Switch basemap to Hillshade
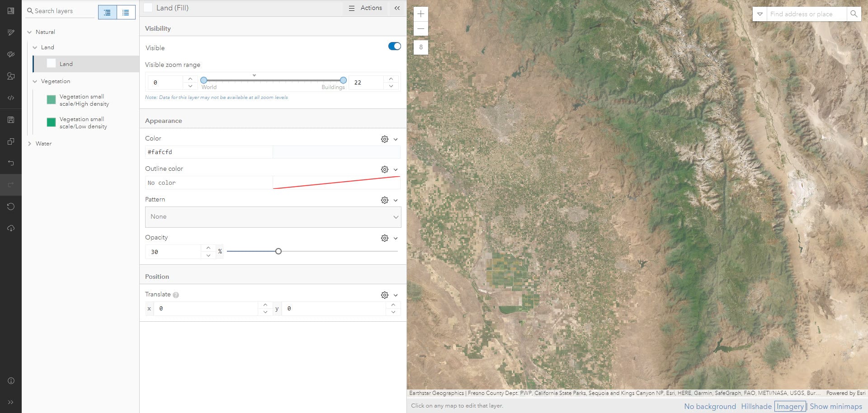This screenshot has height=413, width=868. coord(756,406)
